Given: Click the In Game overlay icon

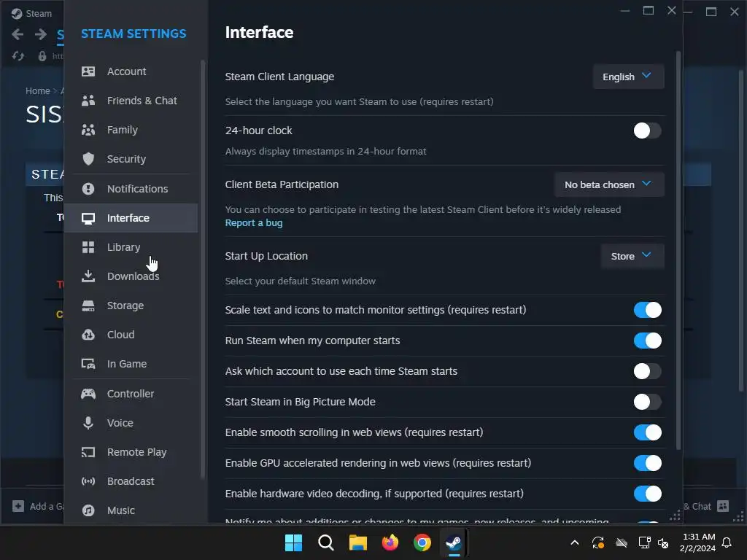Looking at the screenshot, I should point(88,364).
